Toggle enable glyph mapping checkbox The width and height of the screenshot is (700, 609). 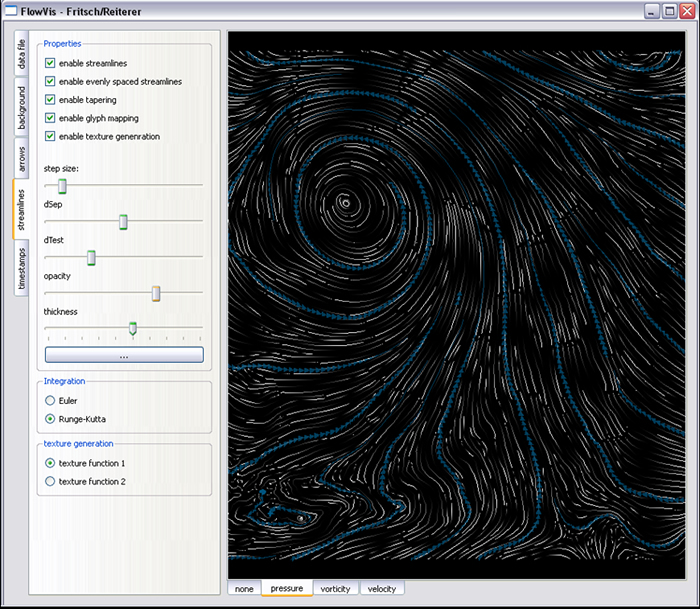(50, 118)
